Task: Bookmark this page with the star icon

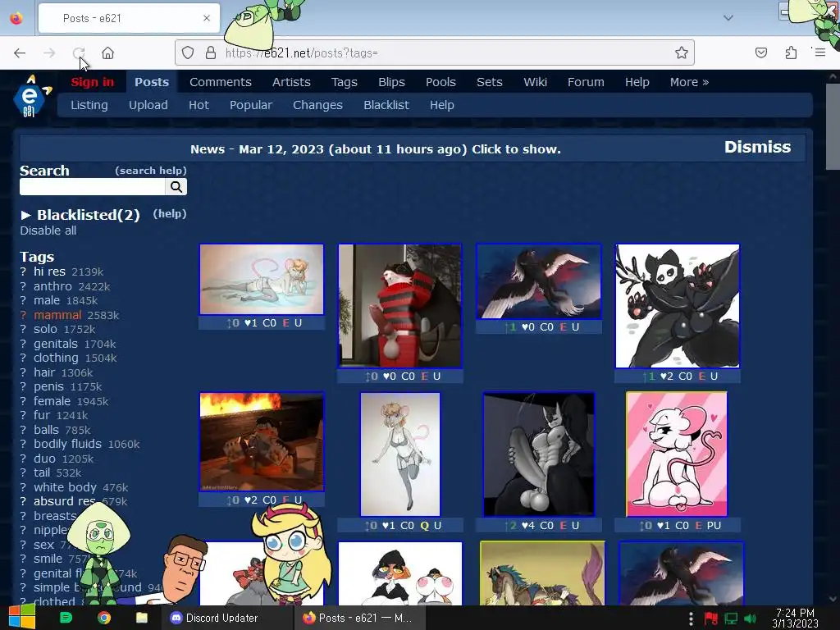Action: coord(682,52)
